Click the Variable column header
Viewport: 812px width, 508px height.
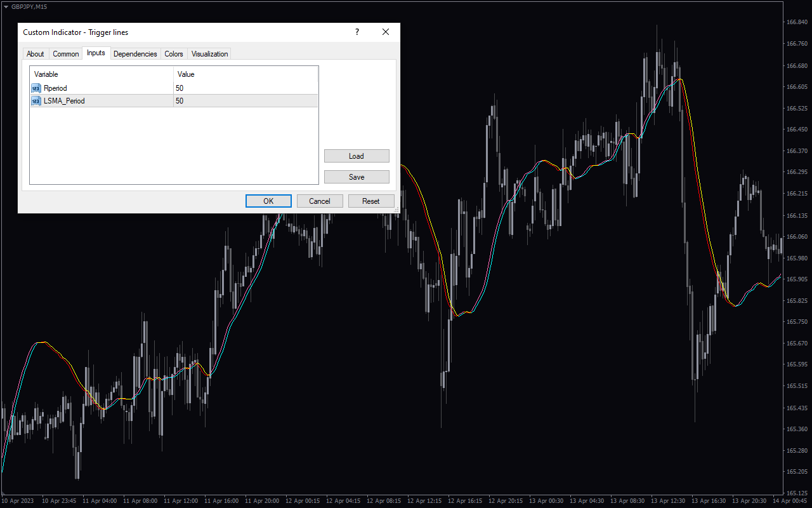(101, 74)
